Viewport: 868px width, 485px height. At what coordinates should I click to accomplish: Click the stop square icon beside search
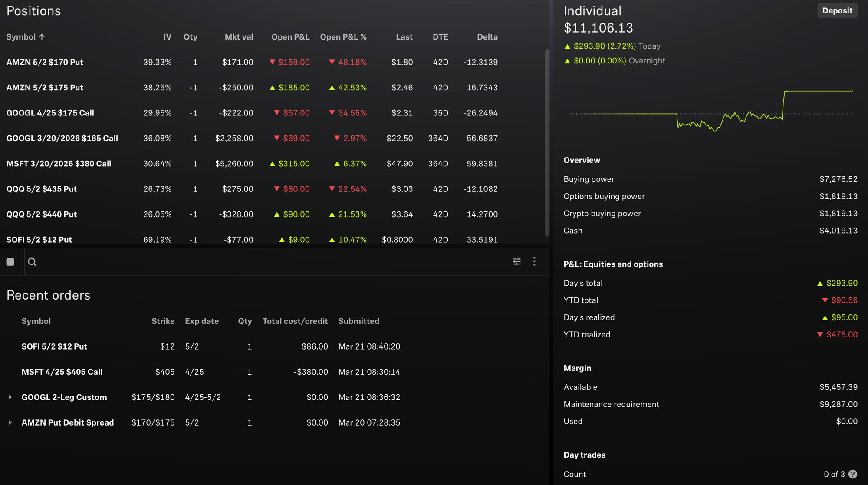click(10, 262)
